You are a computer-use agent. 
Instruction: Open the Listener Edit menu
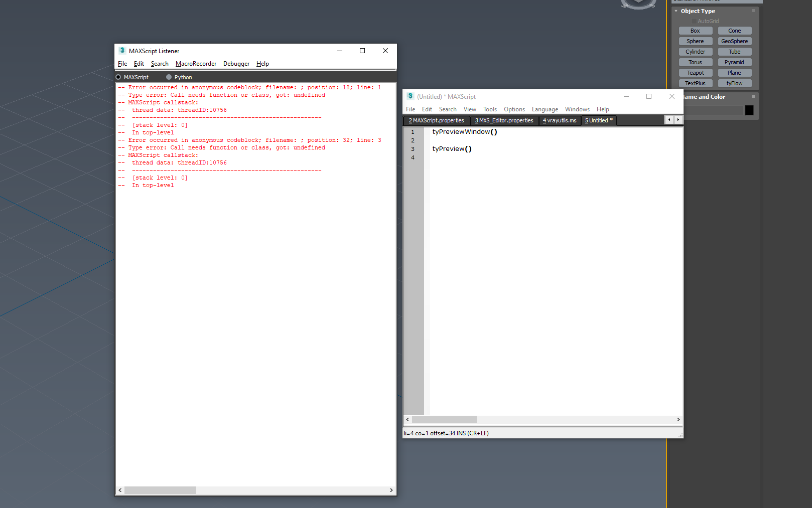coord(139,64)
